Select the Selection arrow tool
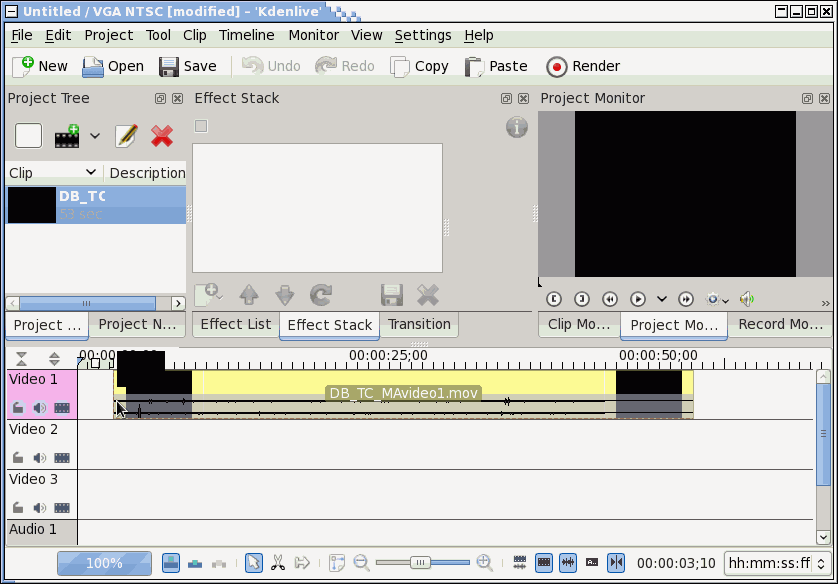This screenshot has height=584, width=838. click(254, 563)
